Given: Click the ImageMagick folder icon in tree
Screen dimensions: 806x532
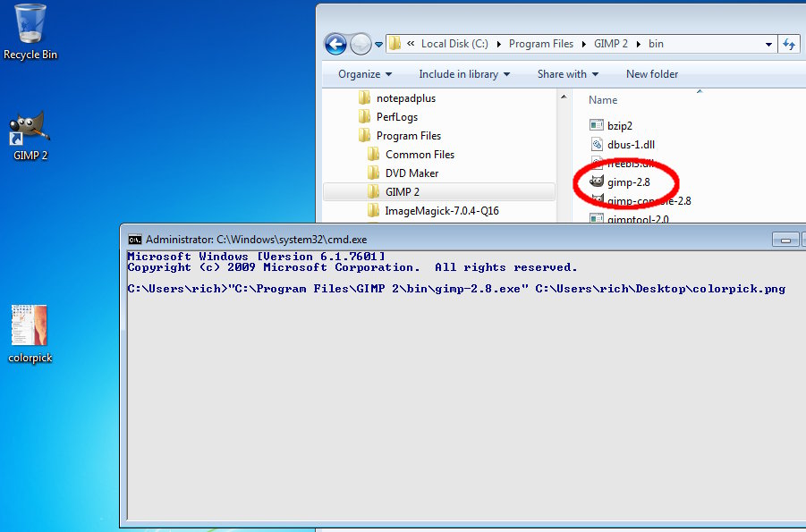Looking at the screenshot, I should 374,210.
